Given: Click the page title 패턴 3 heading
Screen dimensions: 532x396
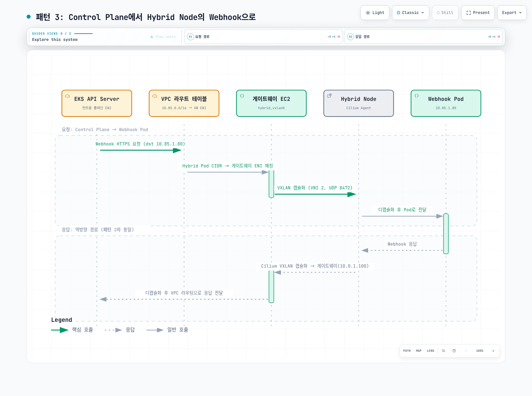Looking at the screenshot, I should 146,17.
